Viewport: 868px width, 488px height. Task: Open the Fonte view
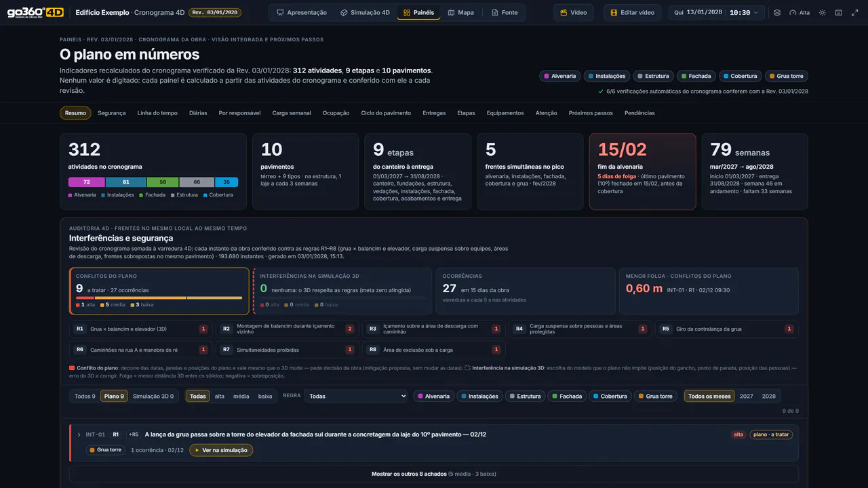click(505, 12)
